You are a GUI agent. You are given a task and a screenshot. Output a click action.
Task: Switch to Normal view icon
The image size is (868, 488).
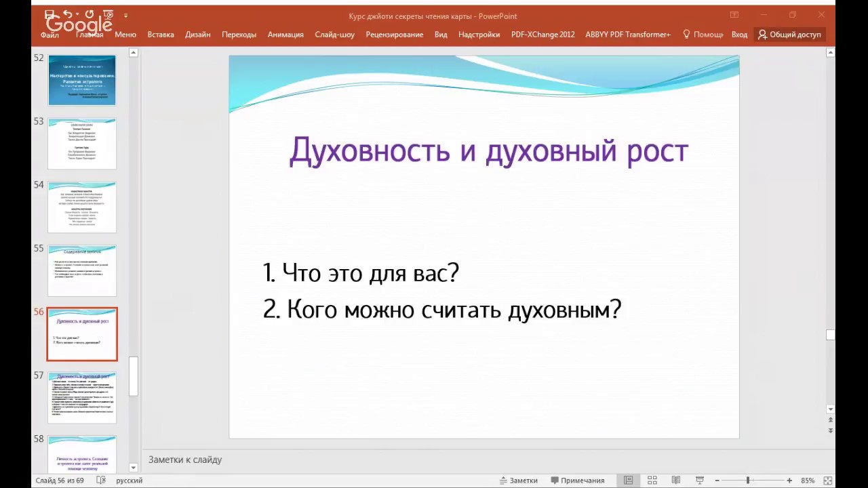[x=629, y=481]
